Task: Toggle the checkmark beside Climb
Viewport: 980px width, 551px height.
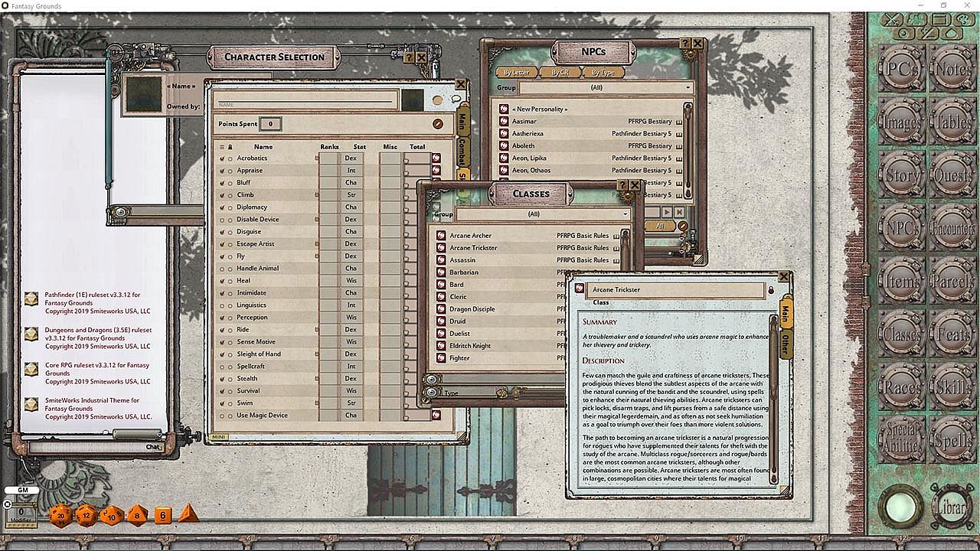Action: tap(222, 195)
